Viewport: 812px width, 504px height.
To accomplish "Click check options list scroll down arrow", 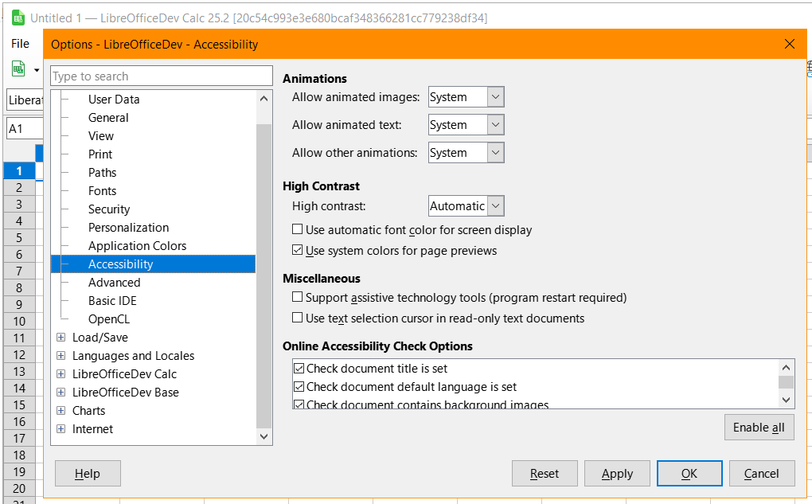I will pos(786,400).
